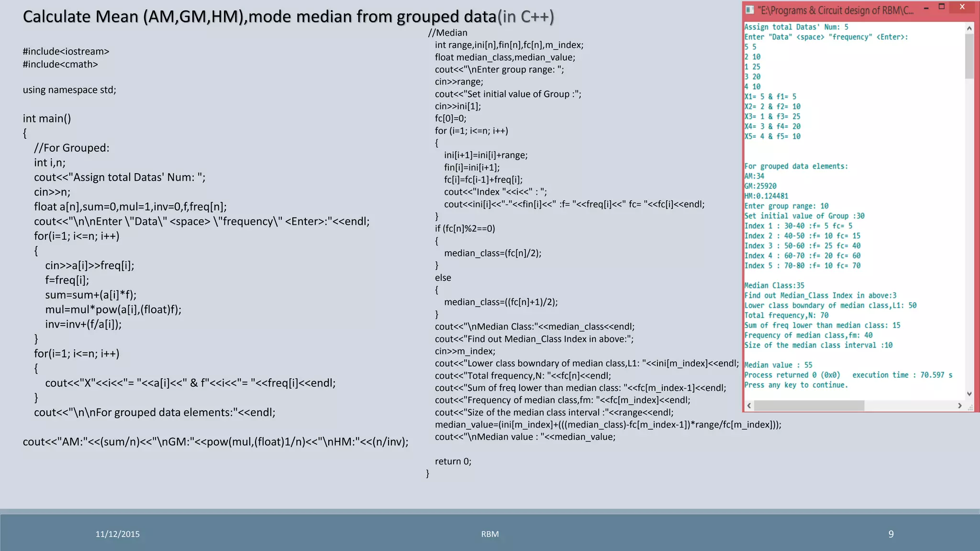980x551 pixels.
Task: Click the 'mul=mul*pow(a[i],(float)f);' line
Action: click(x=113, y=309)
